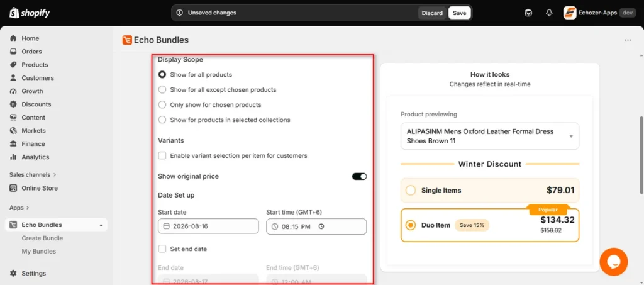The height and width of the screenshot is (285, 644).
Task: Open the Shopify logo home link
Action: [30, 13]
